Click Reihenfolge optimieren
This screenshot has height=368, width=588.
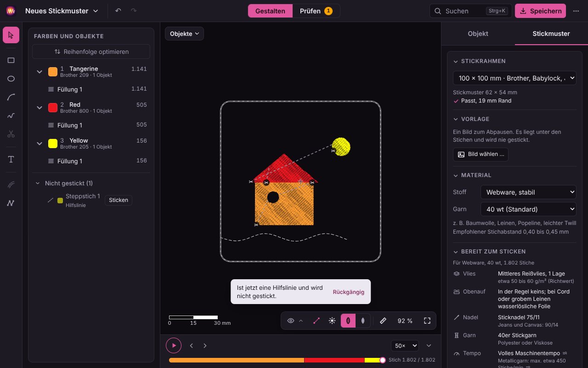(91, 52)
